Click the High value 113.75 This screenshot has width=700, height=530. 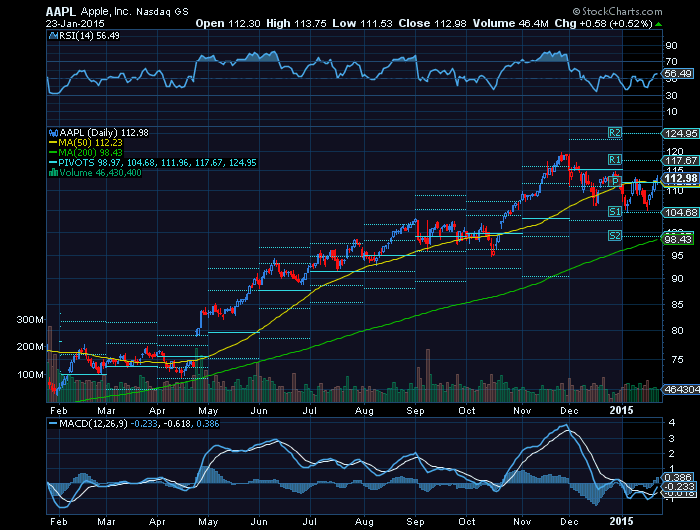coord(310,24)
